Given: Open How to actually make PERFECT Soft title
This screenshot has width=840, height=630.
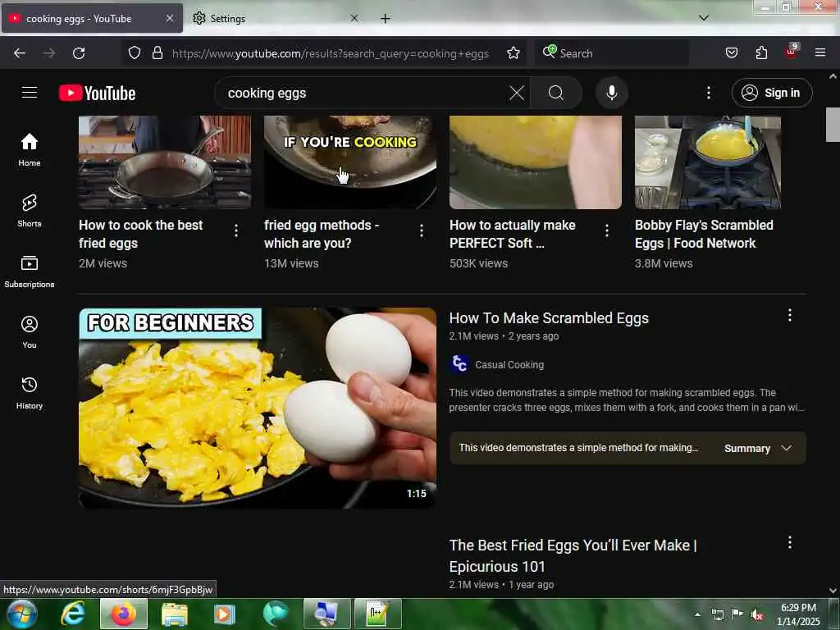Looking at the screenshot, I should pyautogui.click(x=512, y=234).
